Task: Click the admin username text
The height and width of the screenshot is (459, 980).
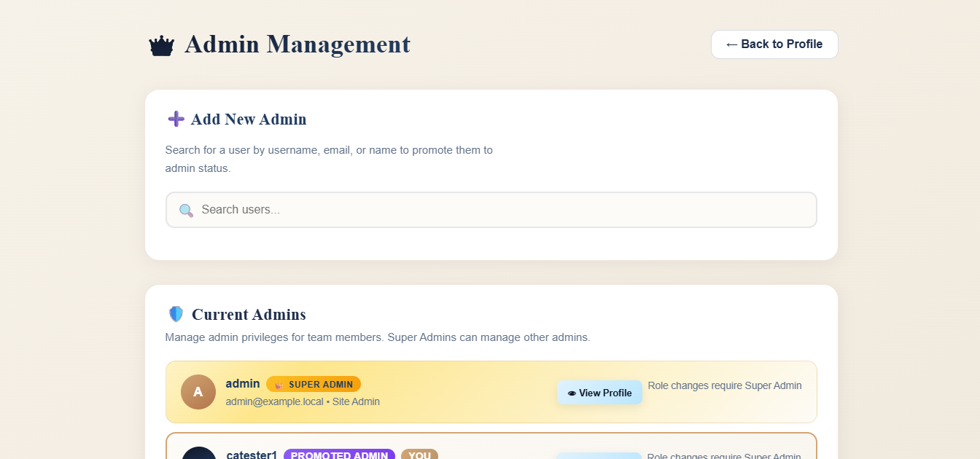Action: coord(243,383)
